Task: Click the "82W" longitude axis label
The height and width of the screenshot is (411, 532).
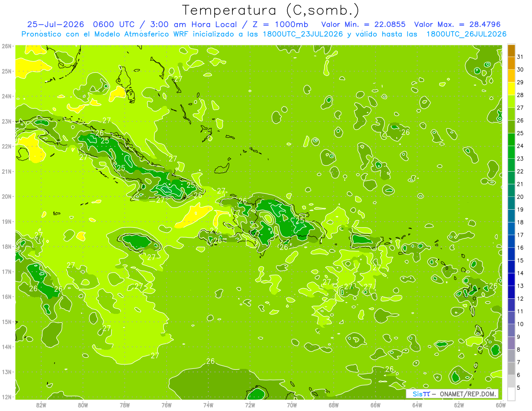Action: click(41, 404)
